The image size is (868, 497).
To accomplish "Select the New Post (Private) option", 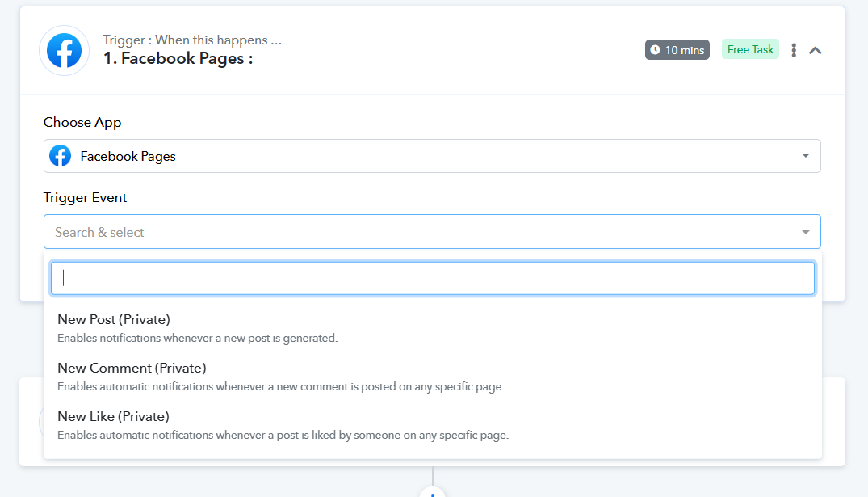I will click(432, 328).
